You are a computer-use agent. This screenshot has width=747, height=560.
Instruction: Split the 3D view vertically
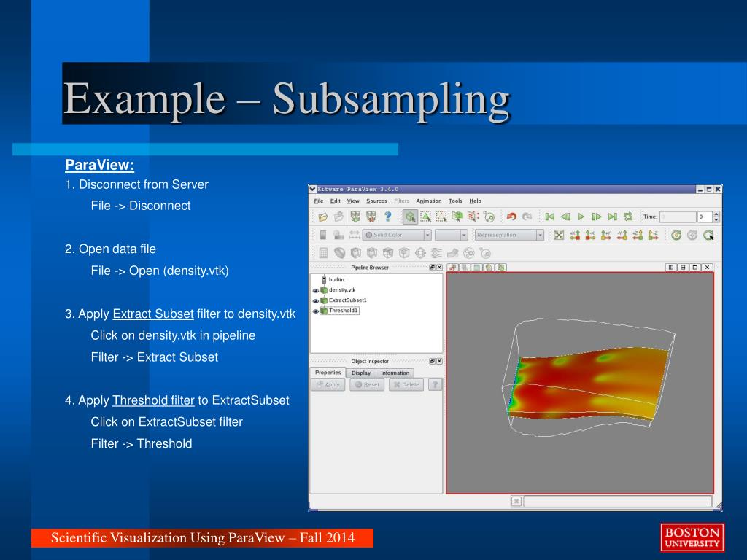683,268
